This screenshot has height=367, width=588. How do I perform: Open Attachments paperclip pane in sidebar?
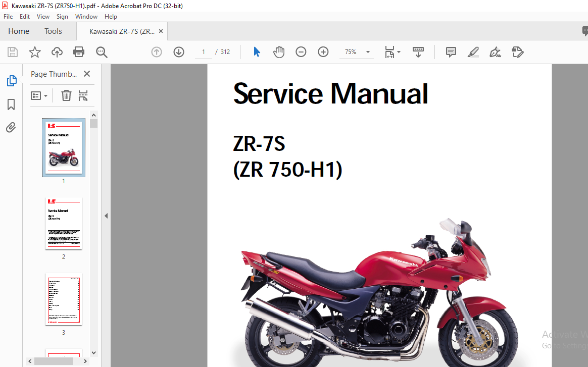[11, 127]
